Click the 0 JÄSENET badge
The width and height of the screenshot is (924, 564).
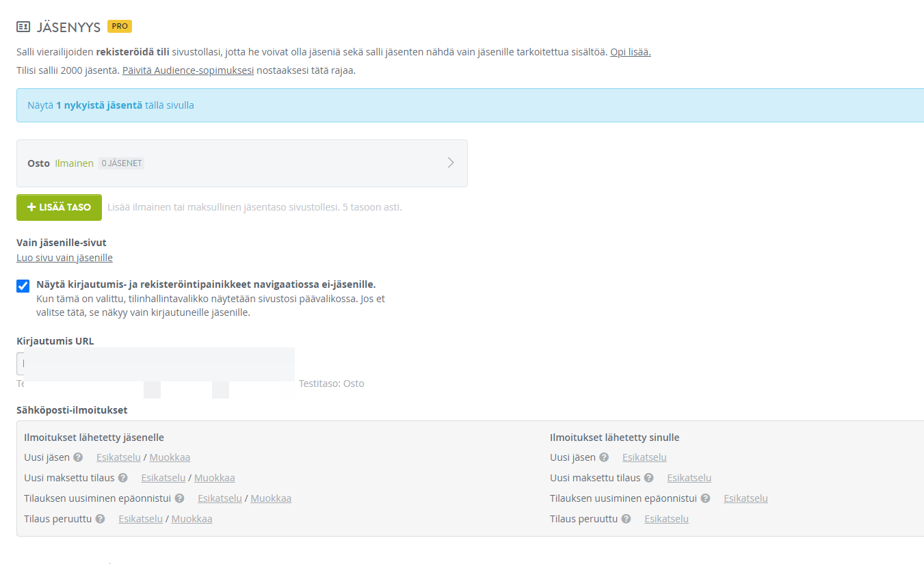click(x=121, y=163)
